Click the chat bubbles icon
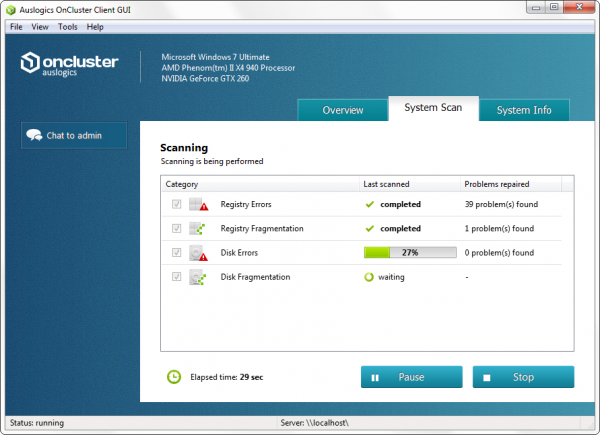This screenshot has width=600, height=435. point(34,135)
